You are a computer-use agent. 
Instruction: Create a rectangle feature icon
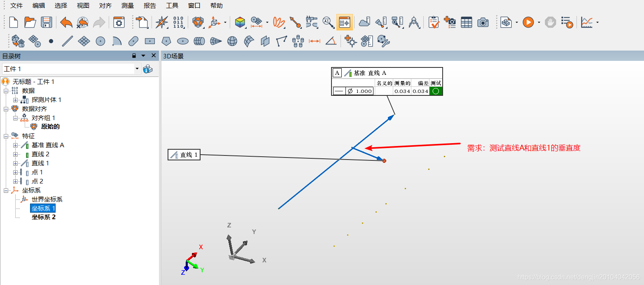150,41
